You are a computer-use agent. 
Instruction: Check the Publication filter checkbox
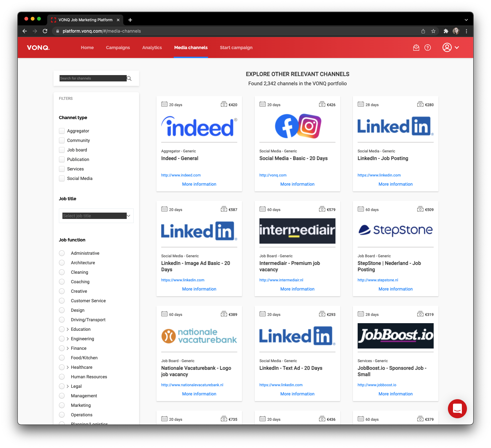coord(62,159)
